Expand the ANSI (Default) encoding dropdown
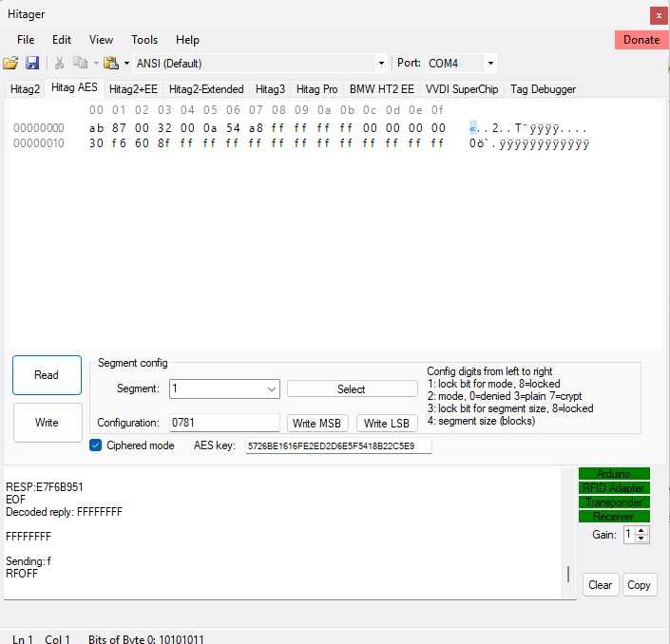The width and height of the screenshot is (670, 644). click(381, 64)
